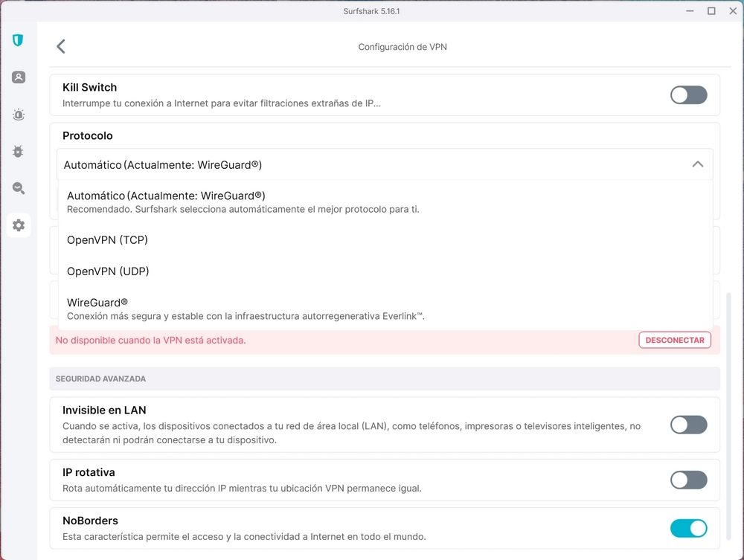This screenshot has height=560, width=744.
Task: Click the Configuración de VPN title
Action: 403,47
